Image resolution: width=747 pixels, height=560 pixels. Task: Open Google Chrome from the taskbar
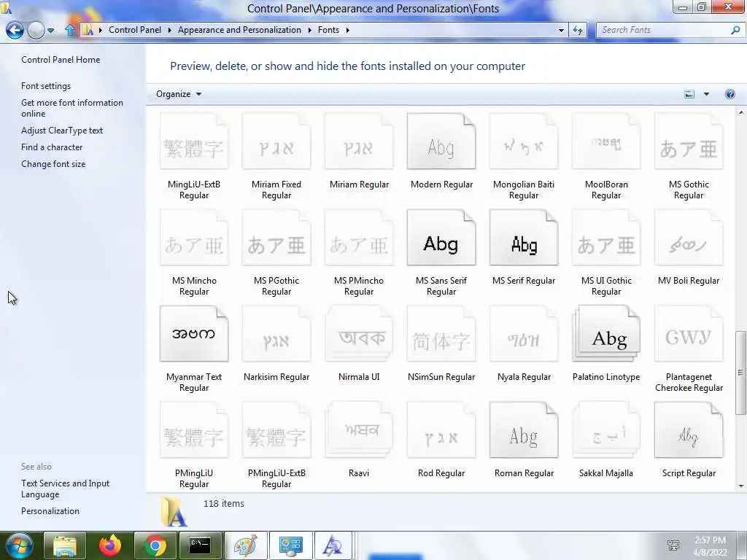155,545
